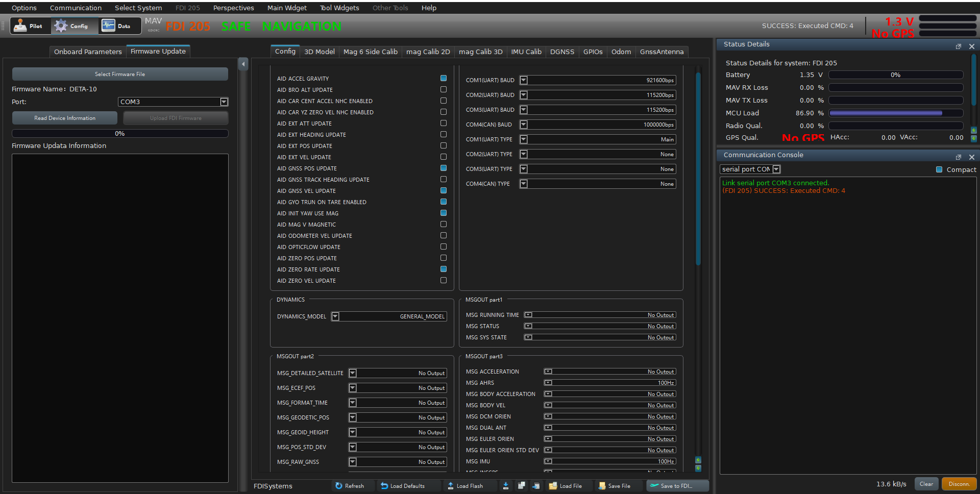The image size is (980, 494).
Task: Toggle AID INIT YAW USE MAG checkbox
Action: click(x=444, y=213)
